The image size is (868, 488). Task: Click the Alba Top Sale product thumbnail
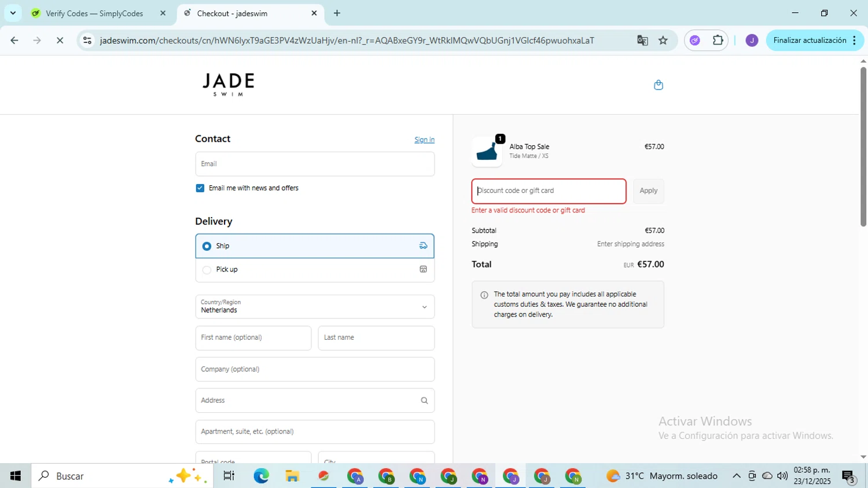[487, 152]
